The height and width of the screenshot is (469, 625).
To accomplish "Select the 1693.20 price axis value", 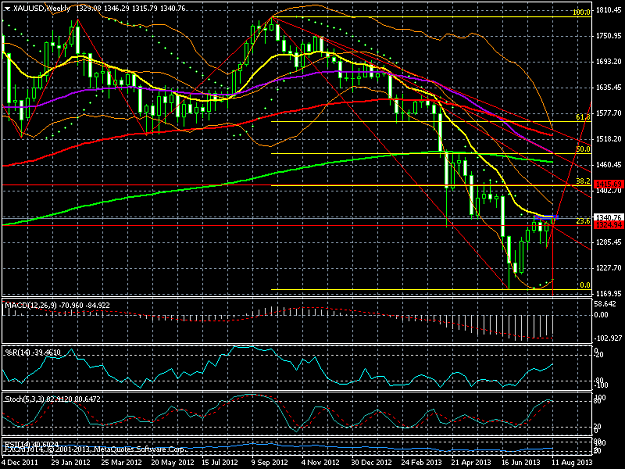I will coord(609,61).
